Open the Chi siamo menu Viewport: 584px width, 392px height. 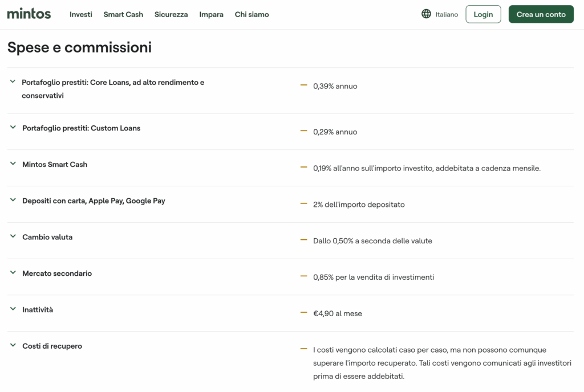[252, 14]
